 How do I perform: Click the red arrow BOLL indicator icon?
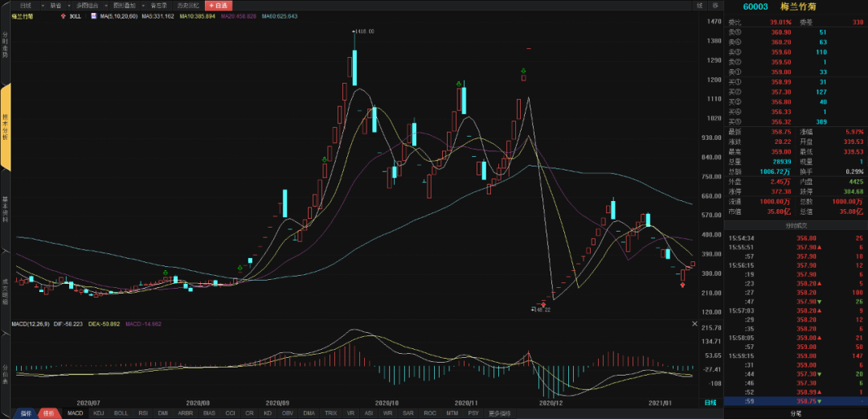coord(63,17)
